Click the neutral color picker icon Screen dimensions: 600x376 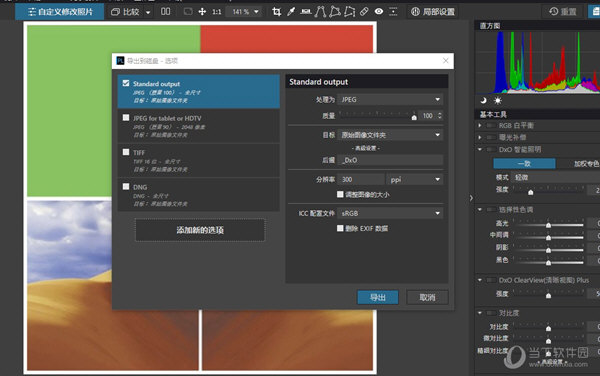click(x=393, y=12)
